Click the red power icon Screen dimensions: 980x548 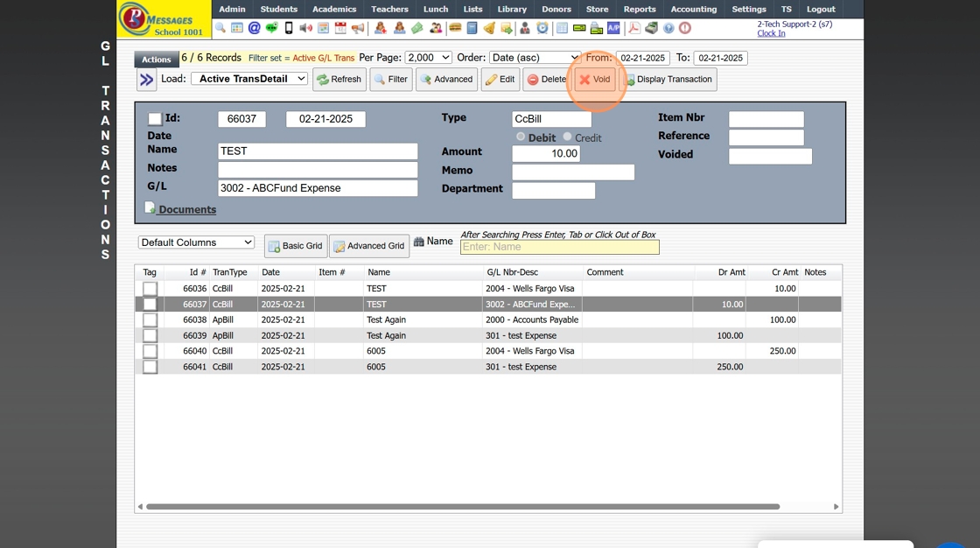(x=685, y=28)
